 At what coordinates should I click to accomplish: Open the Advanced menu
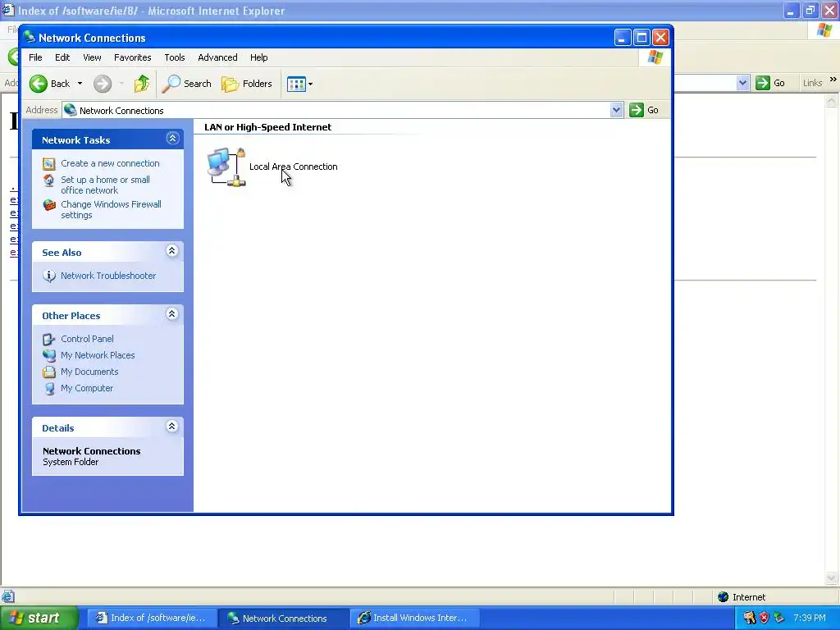click(217, 57)
